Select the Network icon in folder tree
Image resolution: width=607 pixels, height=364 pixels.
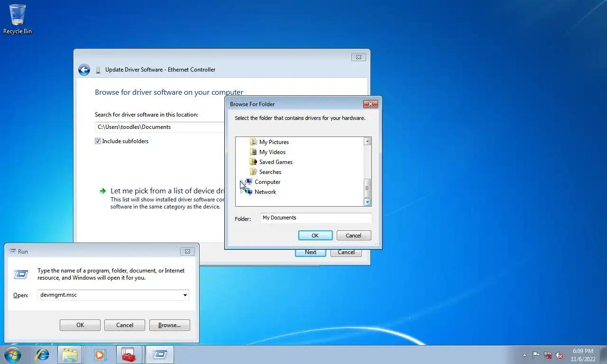click(x=248, y=191)
